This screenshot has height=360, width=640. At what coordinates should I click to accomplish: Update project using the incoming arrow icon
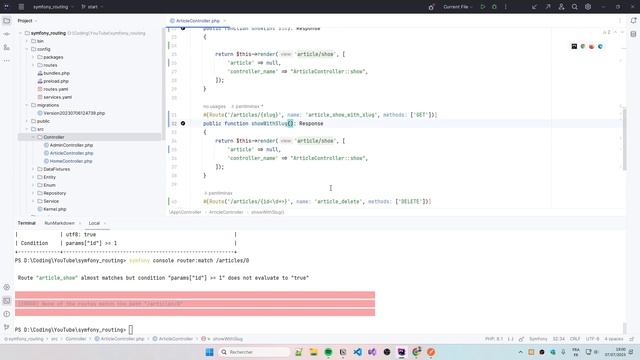pyautogui.click(x=534, y=7)
